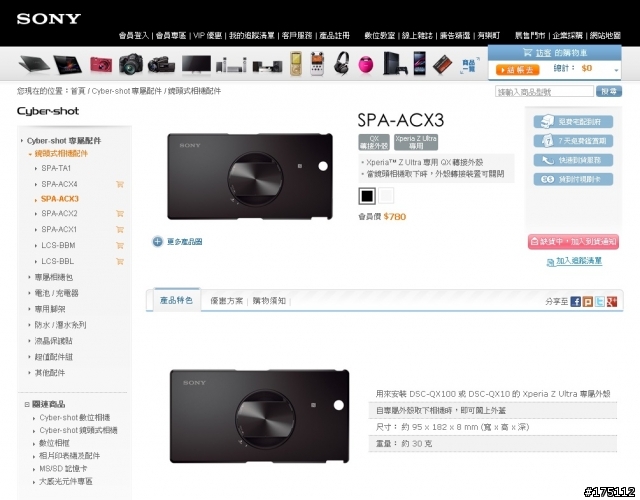This screenshot has width=640, height=500.
Task: Expand the 專用腳架 category
Action: tap(29, 309)
